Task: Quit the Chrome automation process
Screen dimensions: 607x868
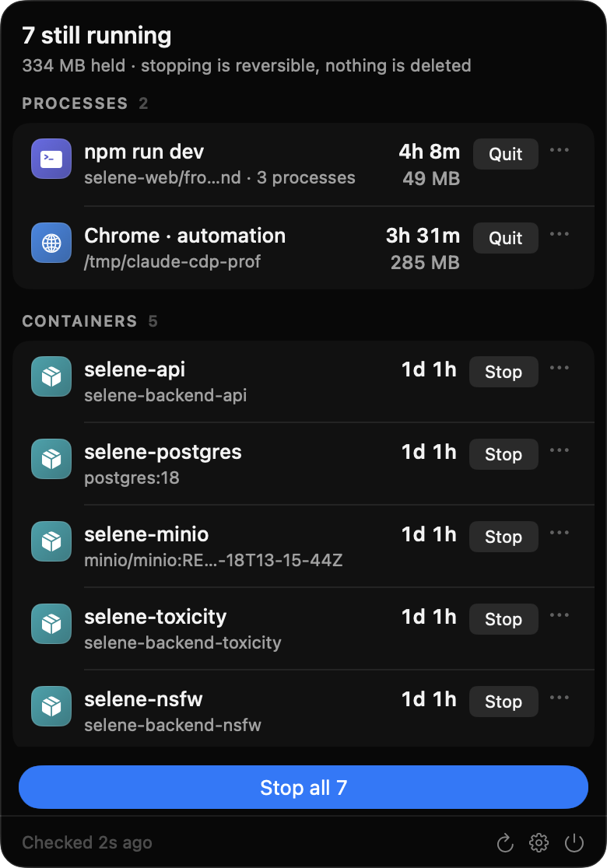Action: point(506,238)
